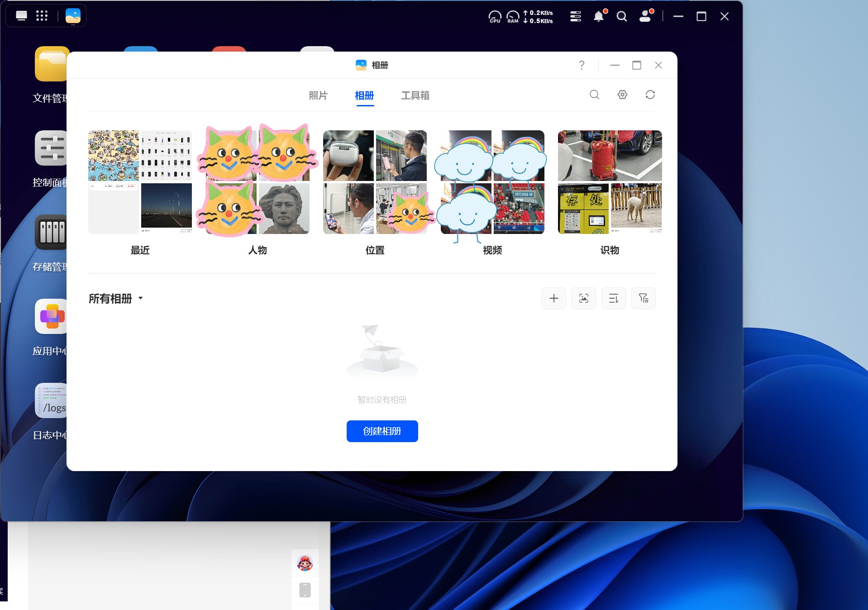Screen dimensions: 868x610
Task: Open the 位置 album thumbnail
Action: (375, 182)
